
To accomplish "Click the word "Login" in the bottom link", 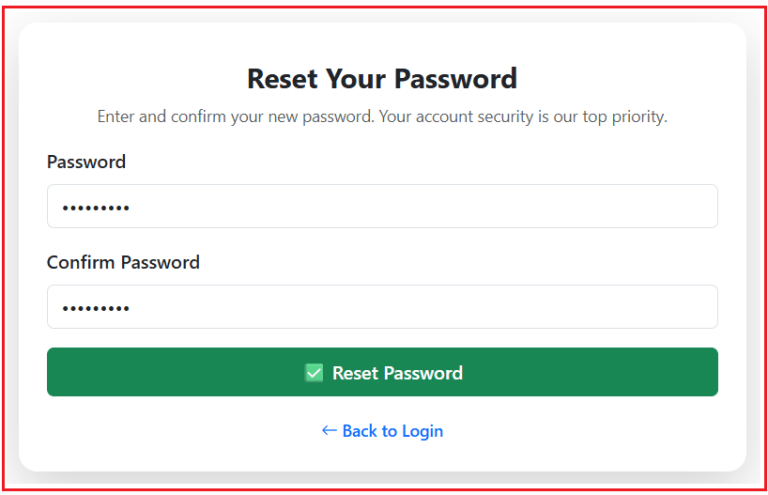I will 422,431.
